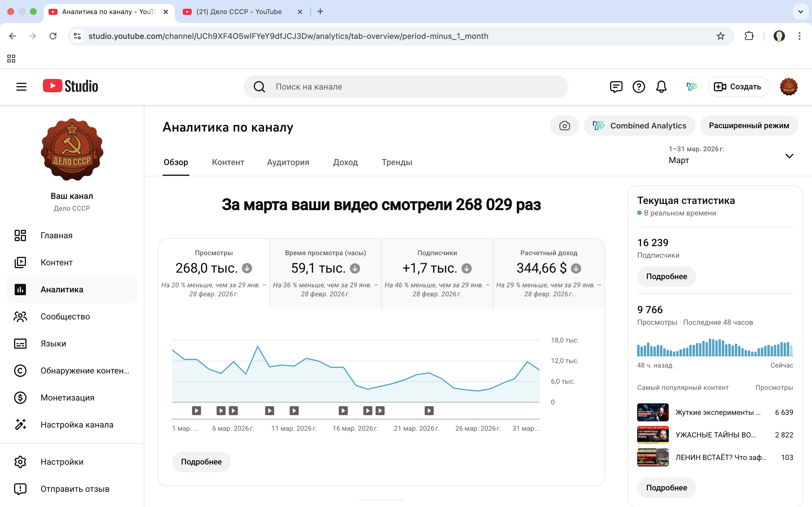Open the hamburger menu in Studio header
The width and height of the screenshot is (812, 507).
point(21,87)
